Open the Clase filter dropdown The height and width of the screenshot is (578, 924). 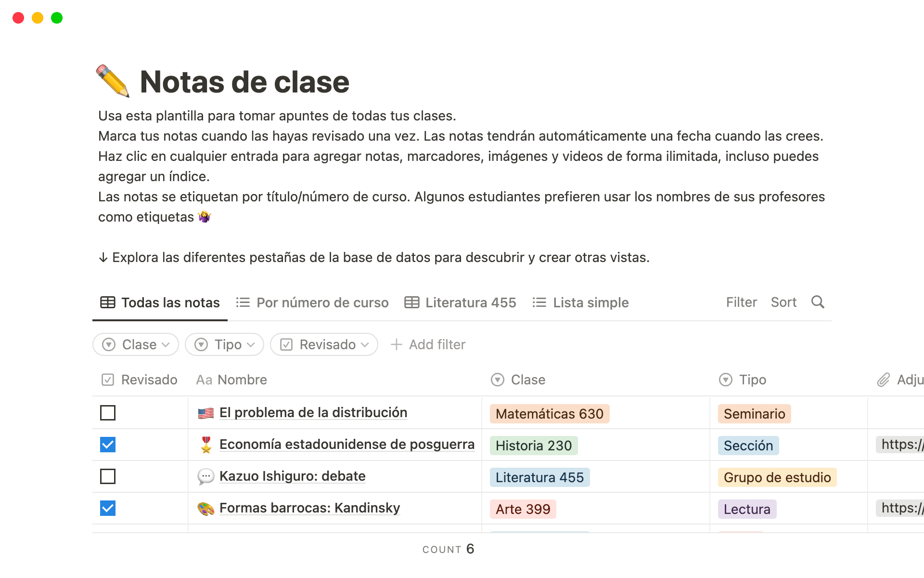tap(135, 344)
